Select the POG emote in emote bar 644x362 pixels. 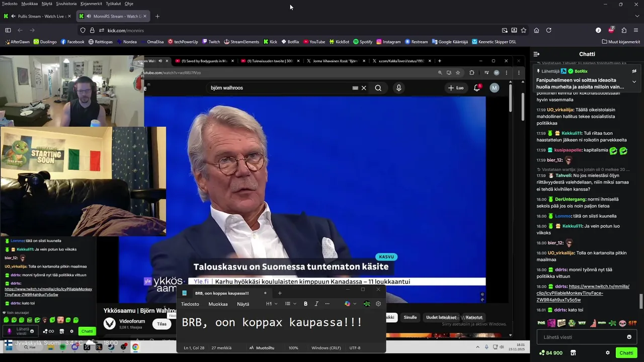click(541, 323)
